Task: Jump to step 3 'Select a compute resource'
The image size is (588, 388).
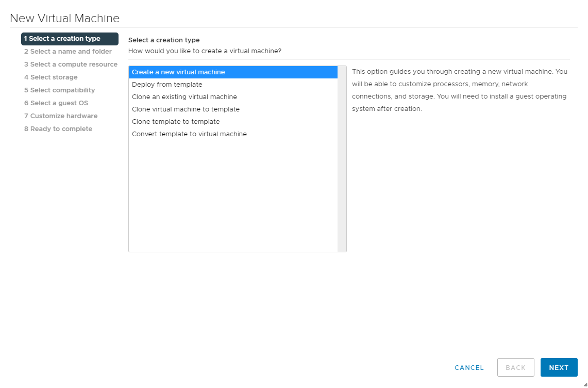Action: (x=71, y=64)
